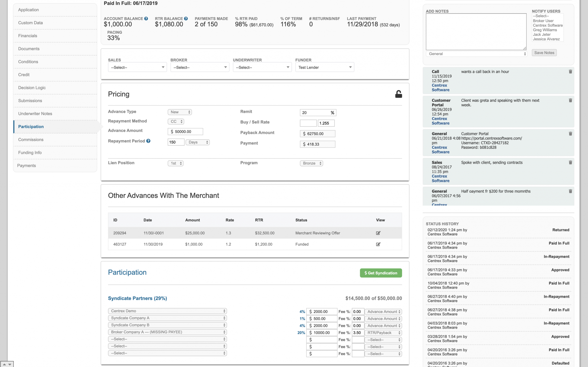The image size is (588, 367).
Task: Click the view icon for funded advance 463127
Action: pos(378,244)
